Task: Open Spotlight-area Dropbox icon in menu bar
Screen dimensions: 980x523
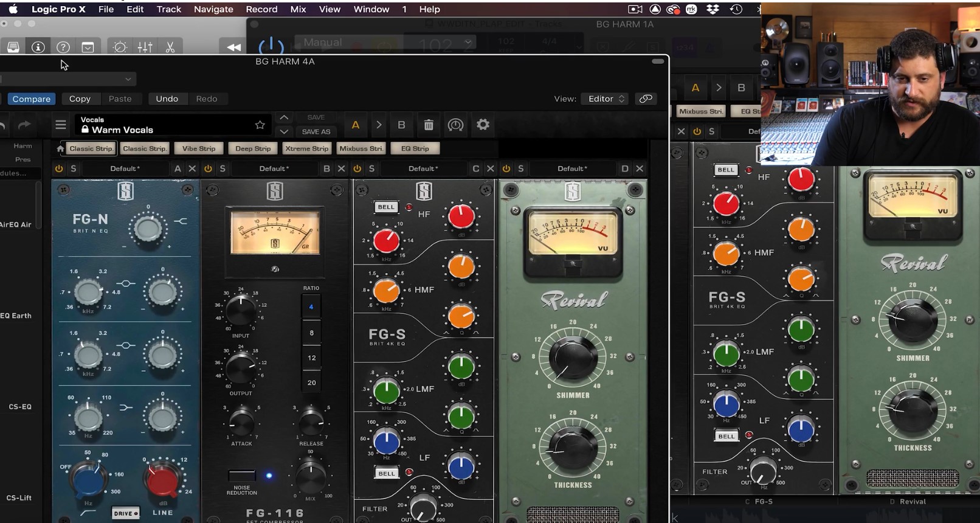Action: pyautogui.click(x=713, y=9)
